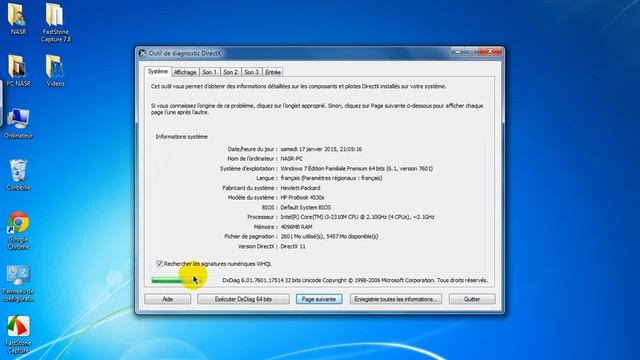Click the DxDiag 6.01.7601.17514 copyright text

pos(355,280)
